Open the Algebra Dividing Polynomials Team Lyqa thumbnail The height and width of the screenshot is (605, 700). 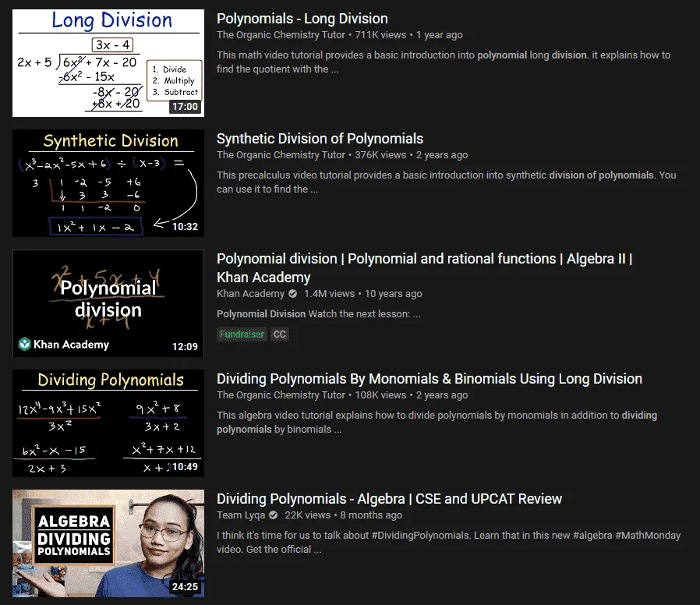click(108, 543)
